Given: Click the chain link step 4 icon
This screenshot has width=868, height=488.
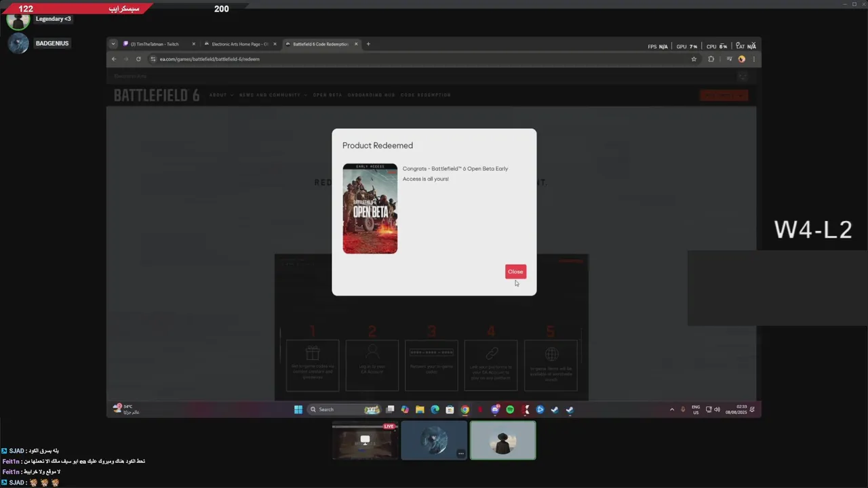Looking at the screenshot, I should click(492, 353).
